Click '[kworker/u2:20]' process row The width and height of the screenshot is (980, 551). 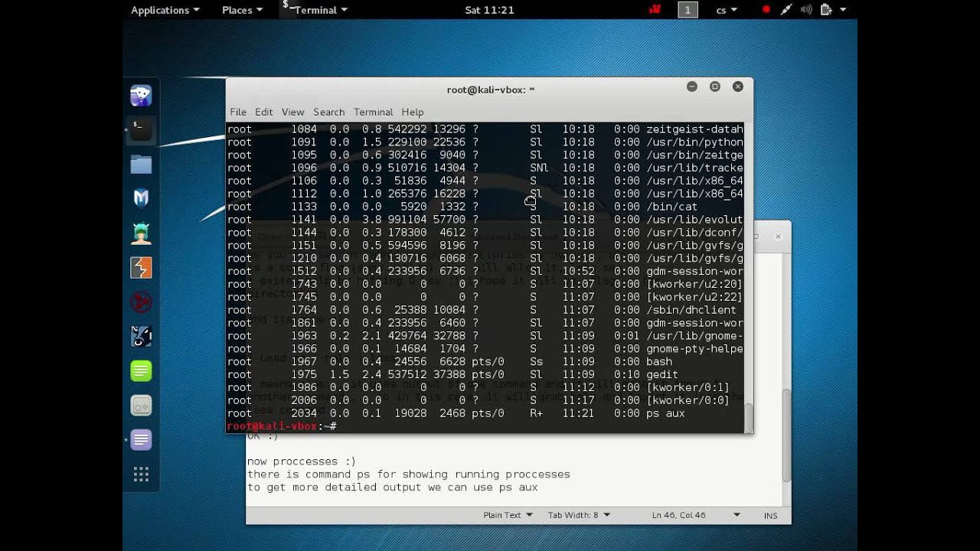485,284
